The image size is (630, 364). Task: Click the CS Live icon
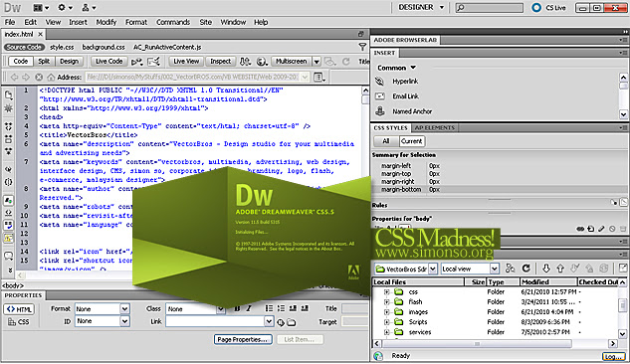(x=536, y=7)
